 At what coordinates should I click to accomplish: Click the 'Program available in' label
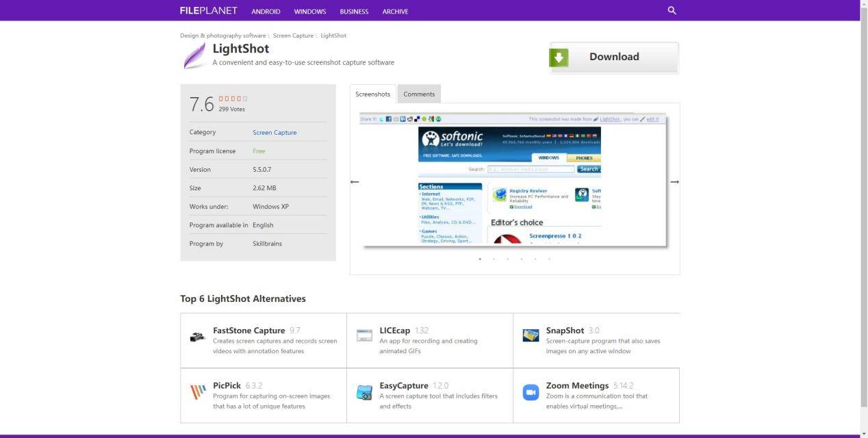[x=219, y=225]
